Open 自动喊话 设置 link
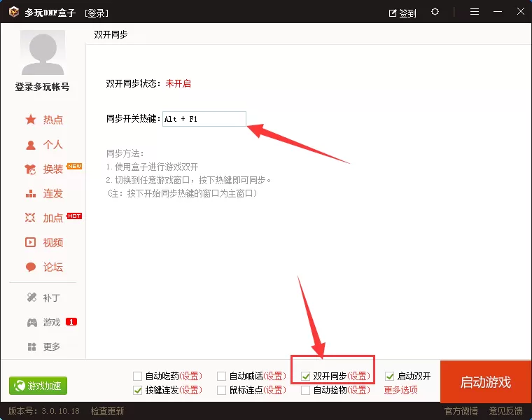532x420 pixels. point(275,376)
